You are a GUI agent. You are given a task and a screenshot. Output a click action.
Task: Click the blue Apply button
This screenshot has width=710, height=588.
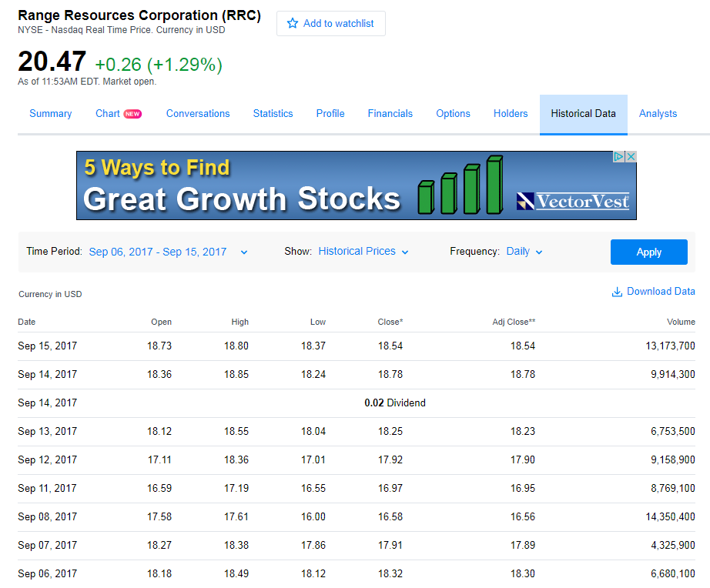tap(649, 252)
